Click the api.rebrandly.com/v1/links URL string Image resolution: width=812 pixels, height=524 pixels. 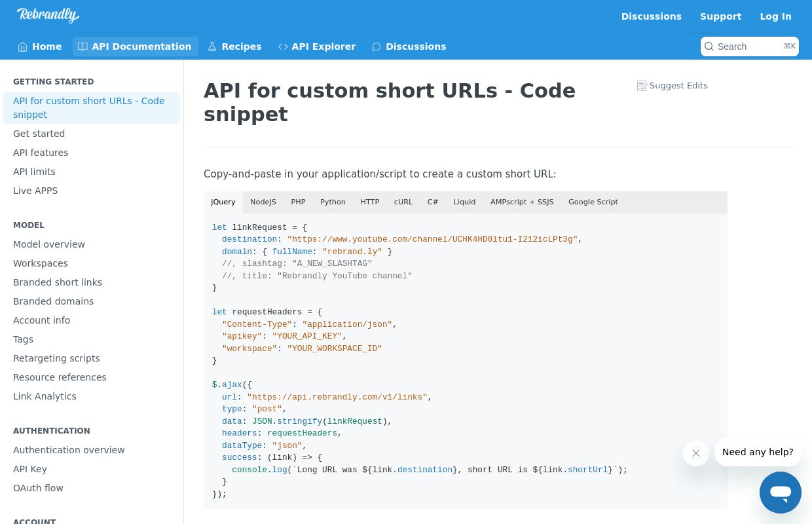337,397
